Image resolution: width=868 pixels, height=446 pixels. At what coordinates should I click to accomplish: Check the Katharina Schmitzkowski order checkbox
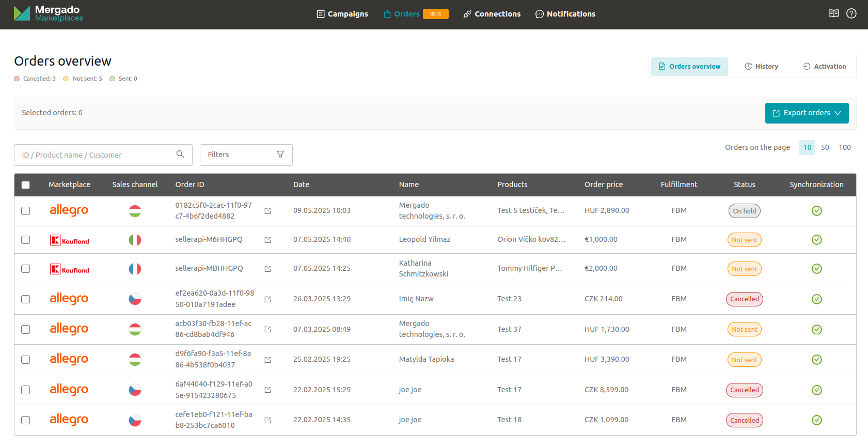[x=26, y=269]
